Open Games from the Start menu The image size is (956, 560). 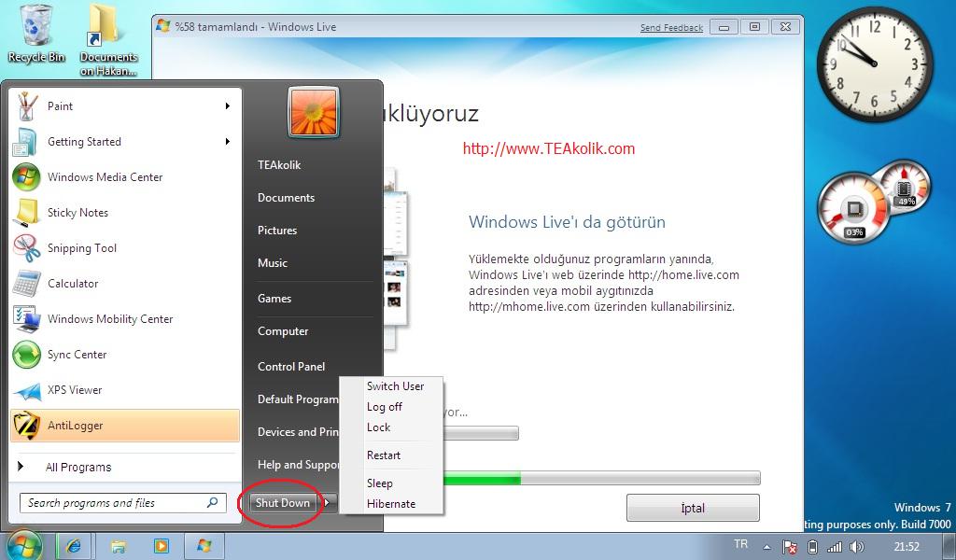(x=274, y=299)
